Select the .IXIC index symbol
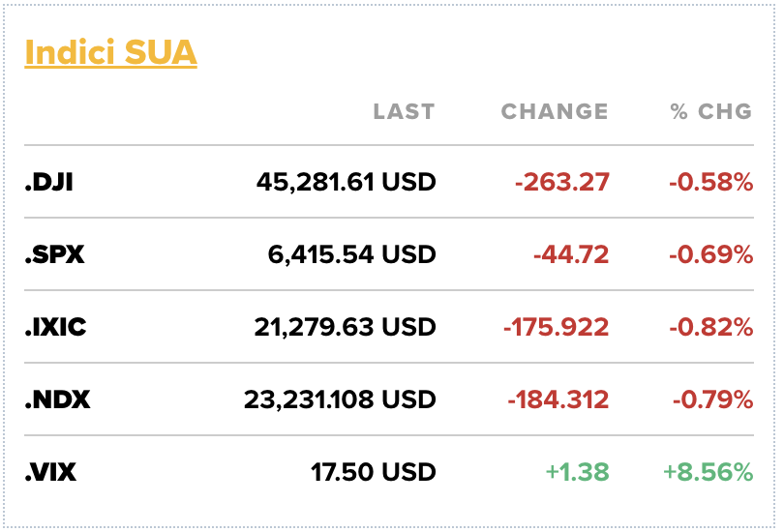The width and height of the screenshot is (784, 532). 56,327
